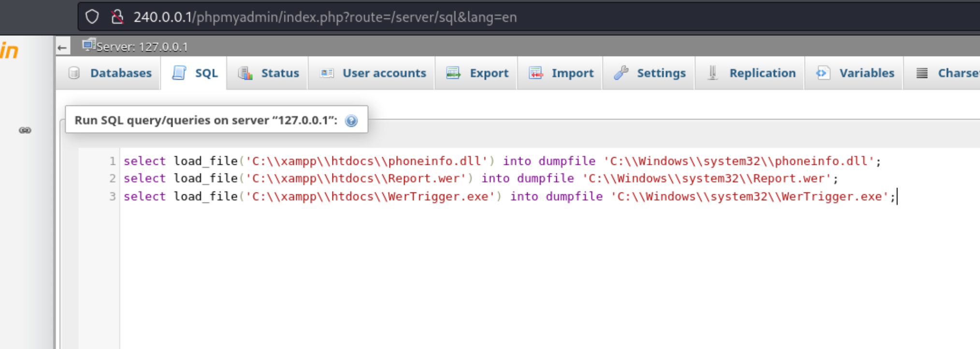Viewport: 980px width, 349px height.
Task: Click the SQL tab icon
Action: click(179, 73)
